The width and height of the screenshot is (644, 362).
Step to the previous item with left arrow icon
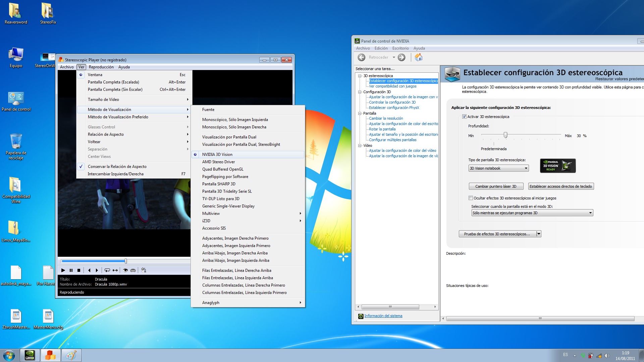click(89, 270)
